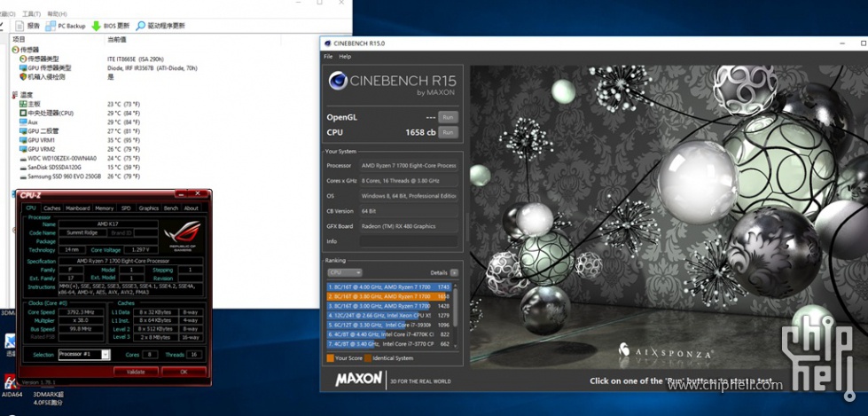Switch to About tab in CPU-Z
The width and height of the screenshot is (868, 416).
tap(191, 208)
